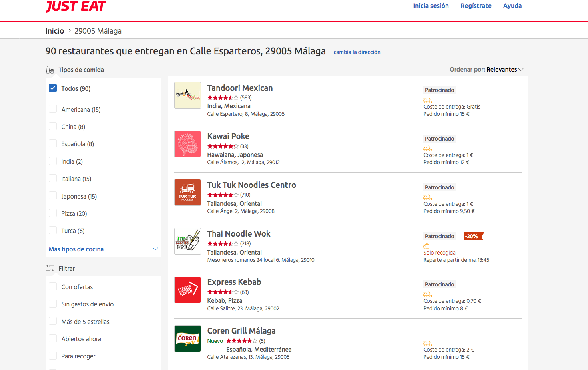
Task: Click the delivery scooter icon for Express Kebab
Action: (x=427, y=294)
